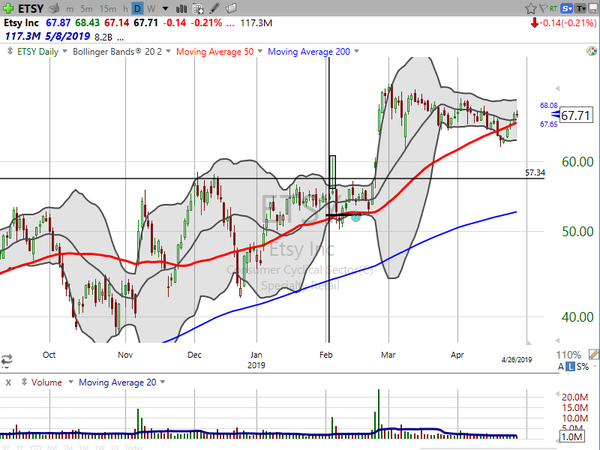Click the -0.14(-0.21%) change text
Screen dimensions: 600x450
568,23
